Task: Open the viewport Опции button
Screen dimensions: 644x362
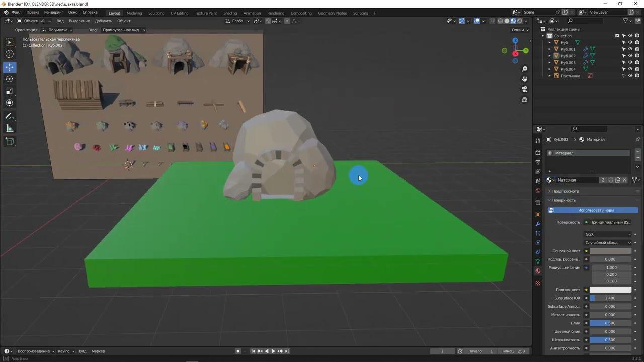Action: tap(520, 30)
